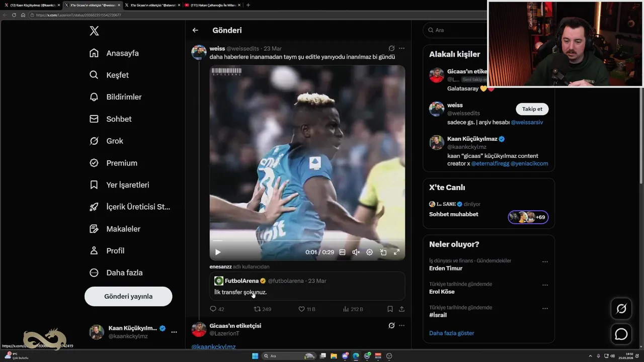
Task: Open #İsrail trend
Action: click(438, 315)
